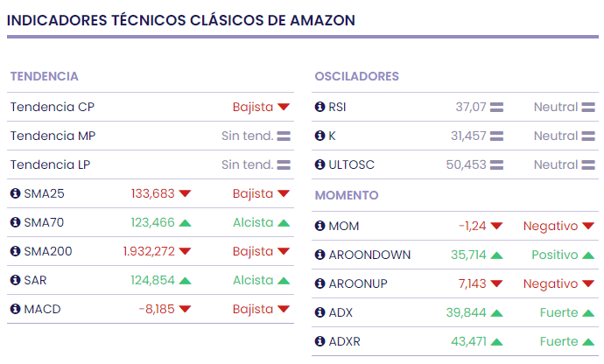
Task: Click the Tendencia LP label
Action: (x=50, y=164)
